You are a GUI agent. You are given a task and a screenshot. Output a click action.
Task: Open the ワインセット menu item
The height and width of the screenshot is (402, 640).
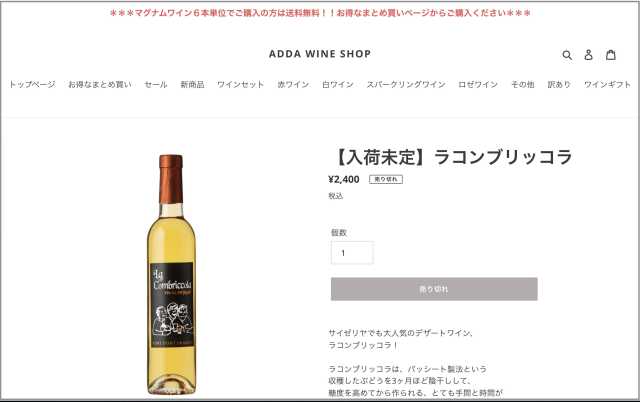click(240, 84)
